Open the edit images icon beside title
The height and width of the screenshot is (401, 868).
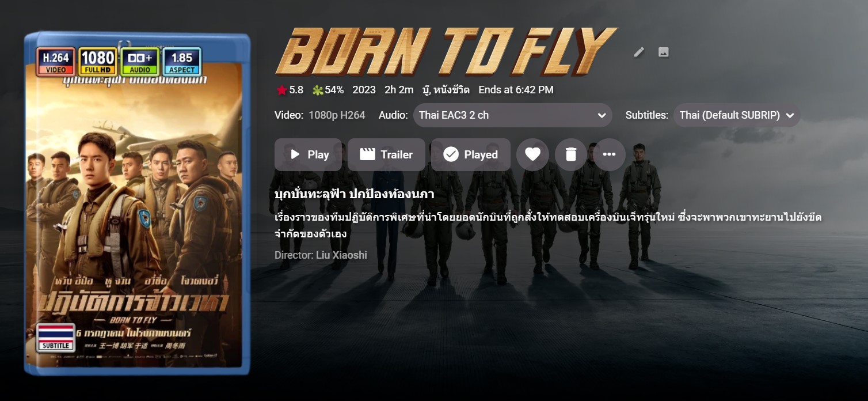pos(663,52)
